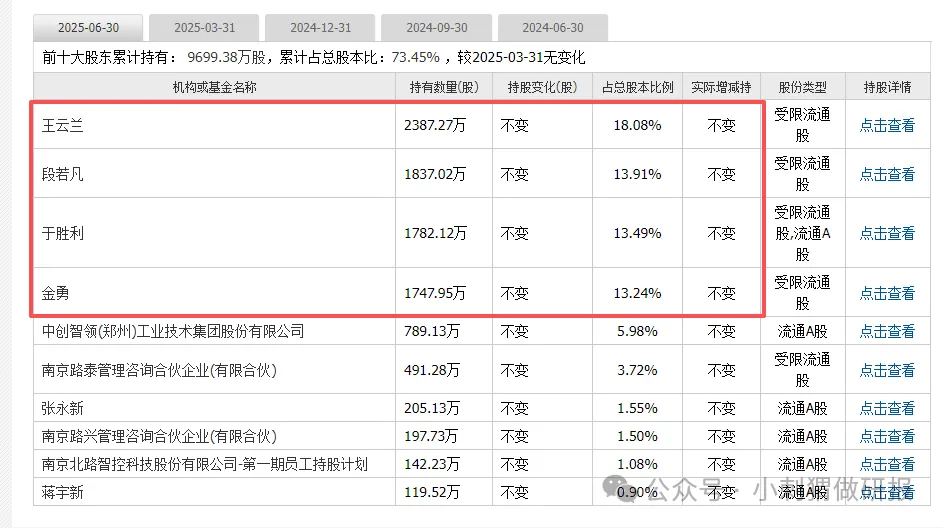
Task: Open 点击查看 details for 段若凡
Action: 887,174
